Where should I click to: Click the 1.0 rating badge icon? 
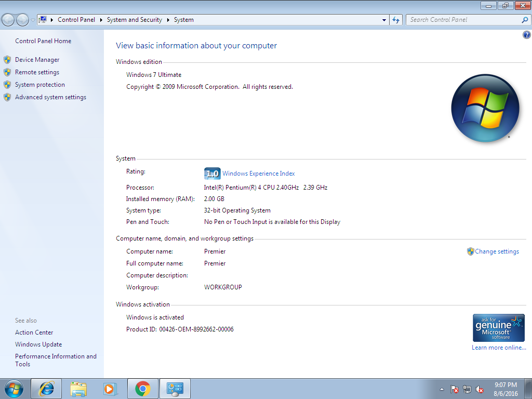coord(212,174)
